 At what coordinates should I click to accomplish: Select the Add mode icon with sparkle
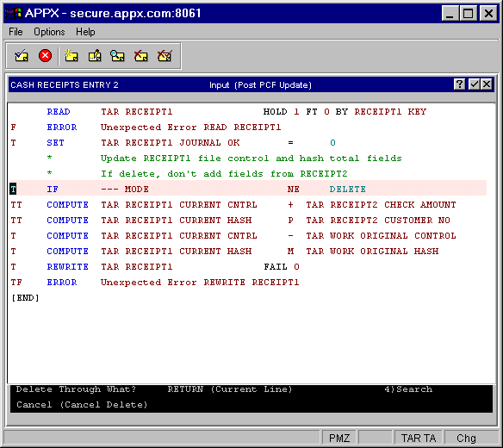point(71,56)
